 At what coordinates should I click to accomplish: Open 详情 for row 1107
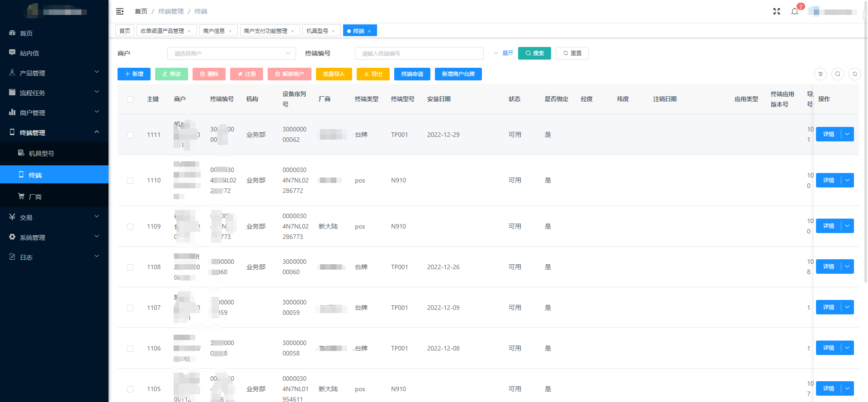828,307
